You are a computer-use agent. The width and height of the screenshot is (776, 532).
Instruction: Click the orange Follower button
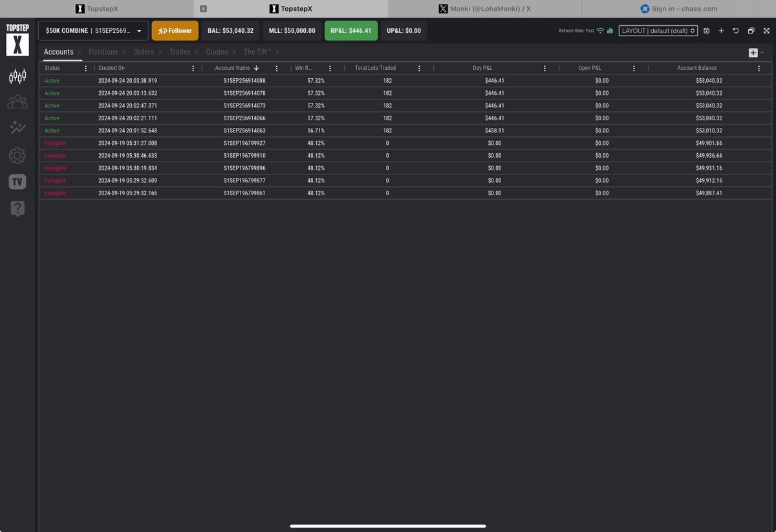[175, 30]
